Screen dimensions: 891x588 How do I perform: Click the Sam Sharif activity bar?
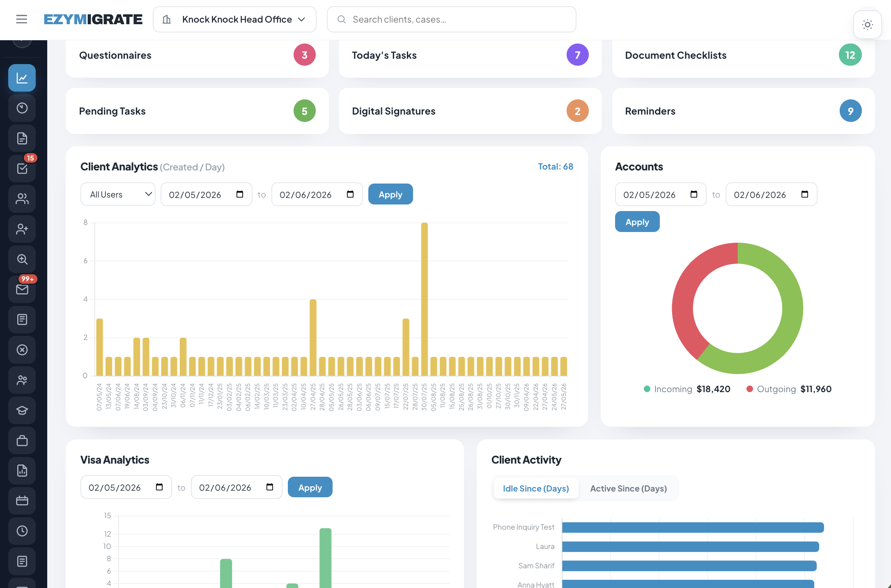[x=689, y=566]
